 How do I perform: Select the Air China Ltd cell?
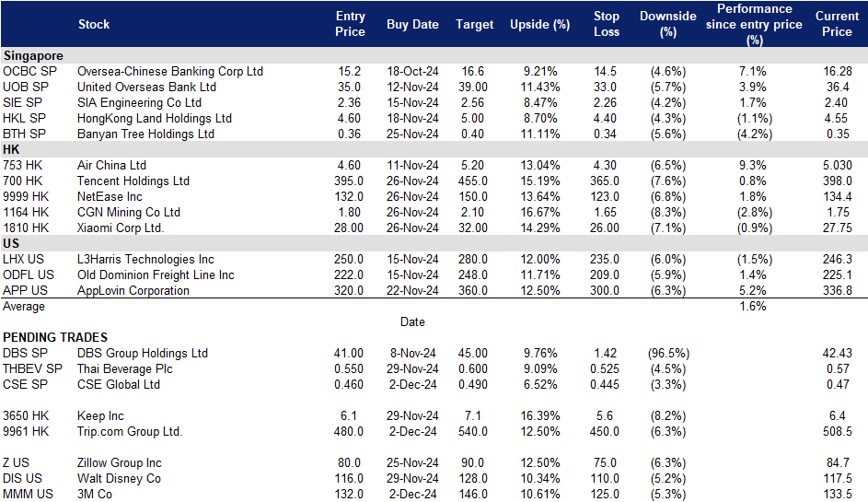[x=111, y=166]
